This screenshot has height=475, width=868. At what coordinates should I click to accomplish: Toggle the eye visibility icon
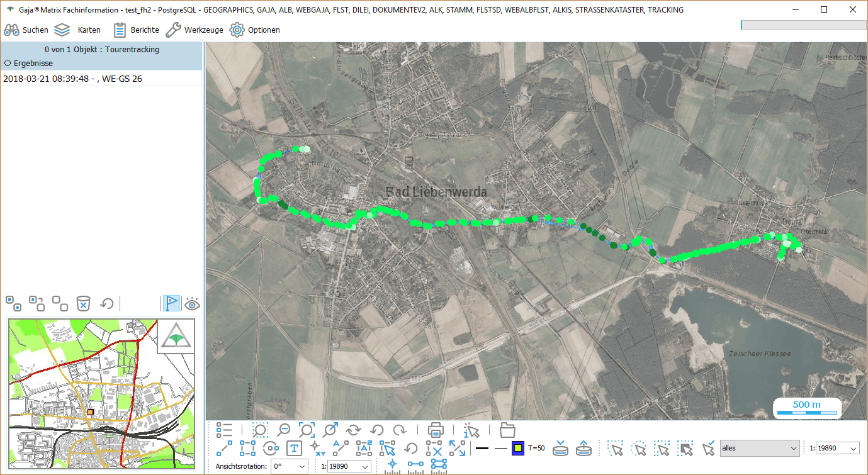click(x=192, y=304)
